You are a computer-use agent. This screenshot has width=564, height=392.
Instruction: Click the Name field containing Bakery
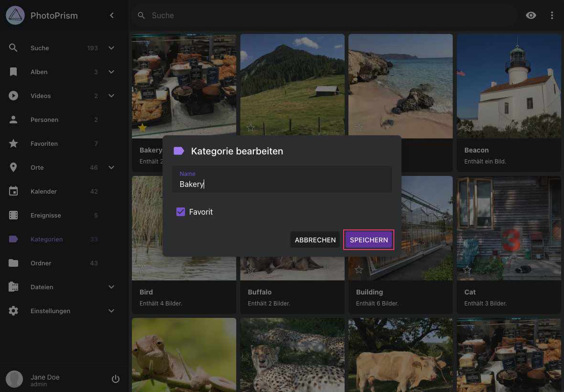[282, 179]
